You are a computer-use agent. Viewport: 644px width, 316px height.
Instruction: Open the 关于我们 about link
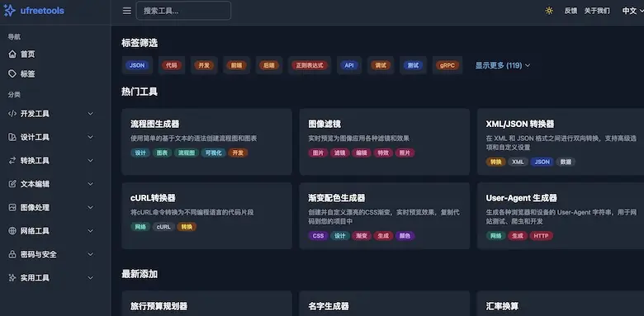[x=597, y=11]
